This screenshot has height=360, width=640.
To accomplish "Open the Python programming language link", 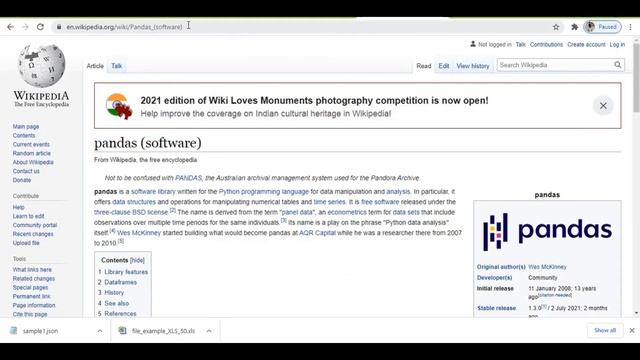I will coord(264,191).
